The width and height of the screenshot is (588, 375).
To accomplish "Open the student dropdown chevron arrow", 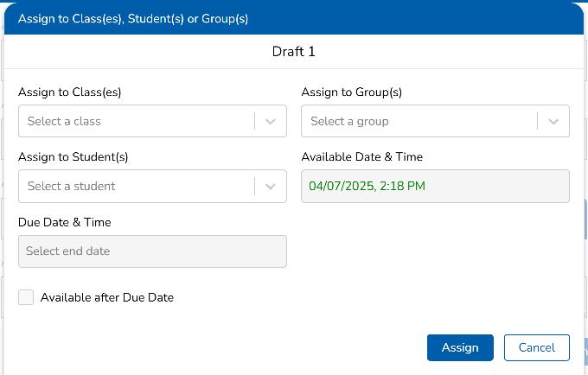I will [271, 186].
